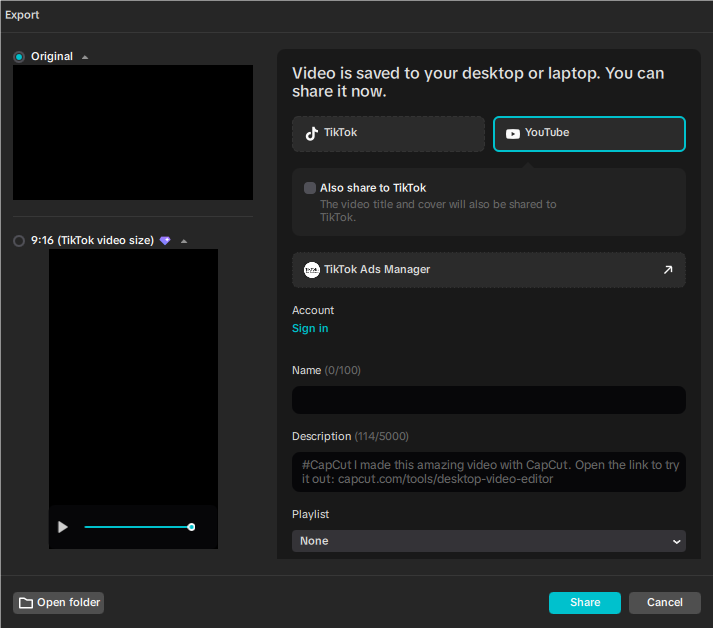
Task: Open the Playlist dropdown
Action: pos(489,541)
